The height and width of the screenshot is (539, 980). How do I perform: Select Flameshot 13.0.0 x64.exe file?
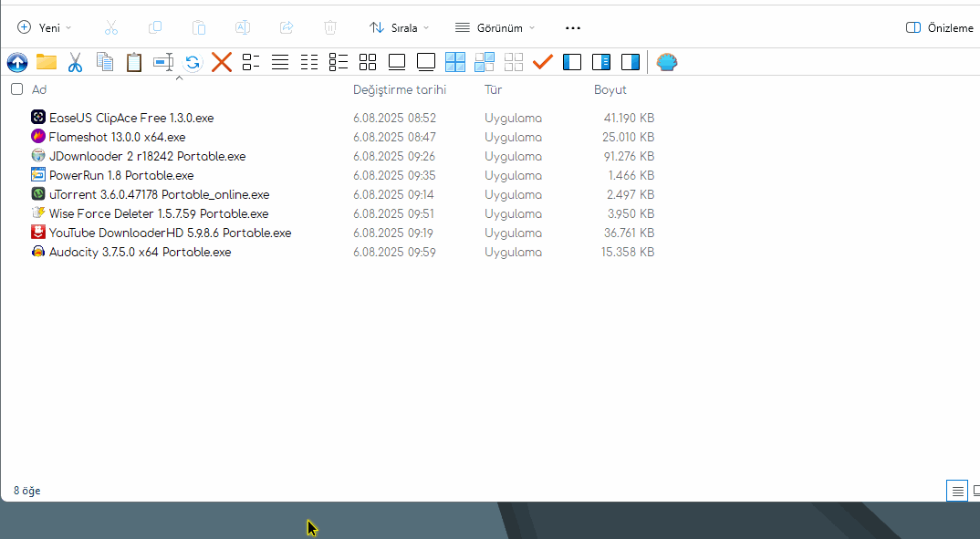click(117, 137)
